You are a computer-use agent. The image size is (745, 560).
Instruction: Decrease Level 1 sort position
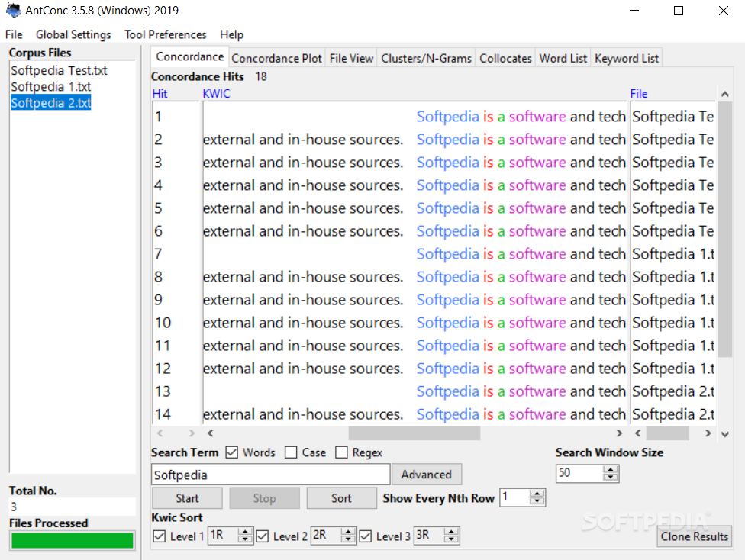click(245, 539)
